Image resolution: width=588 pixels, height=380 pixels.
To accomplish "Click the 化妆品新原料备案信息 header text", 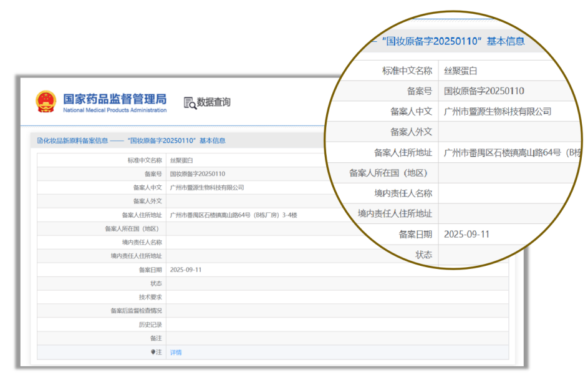I will [x=75, y=140].
